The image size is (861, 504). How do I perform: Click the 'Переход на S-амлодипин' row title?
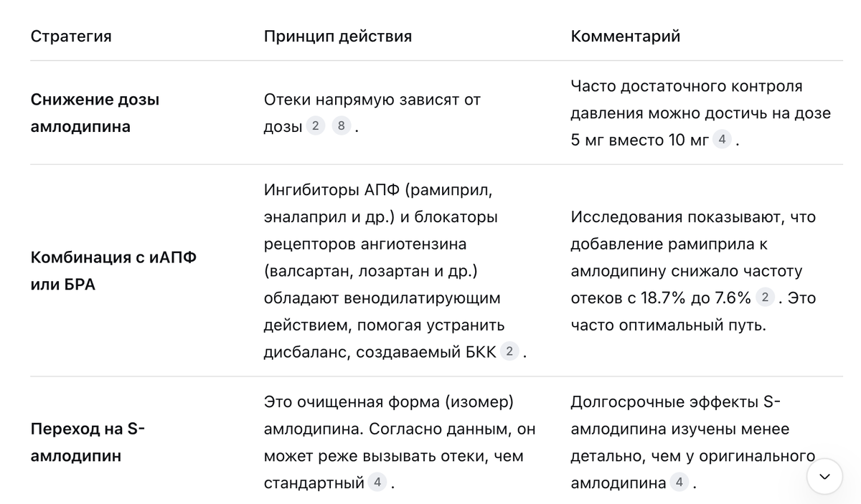click(x=88, y=442)
